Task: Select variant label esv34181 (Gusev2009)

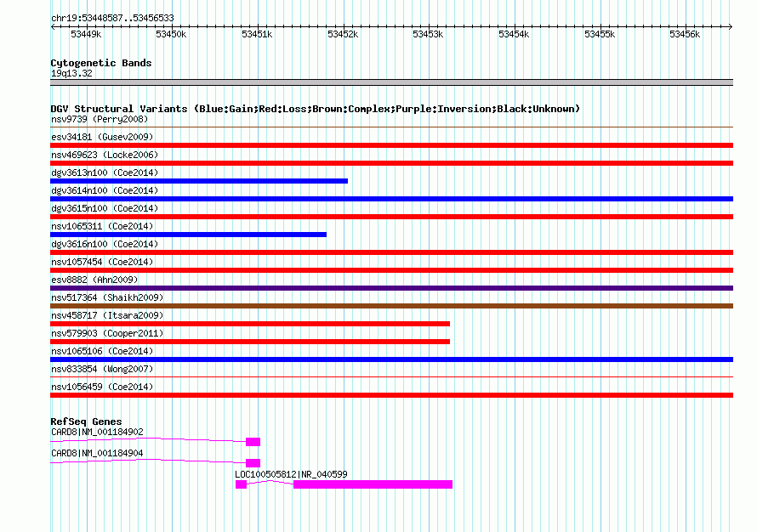Action: point(102,137)
